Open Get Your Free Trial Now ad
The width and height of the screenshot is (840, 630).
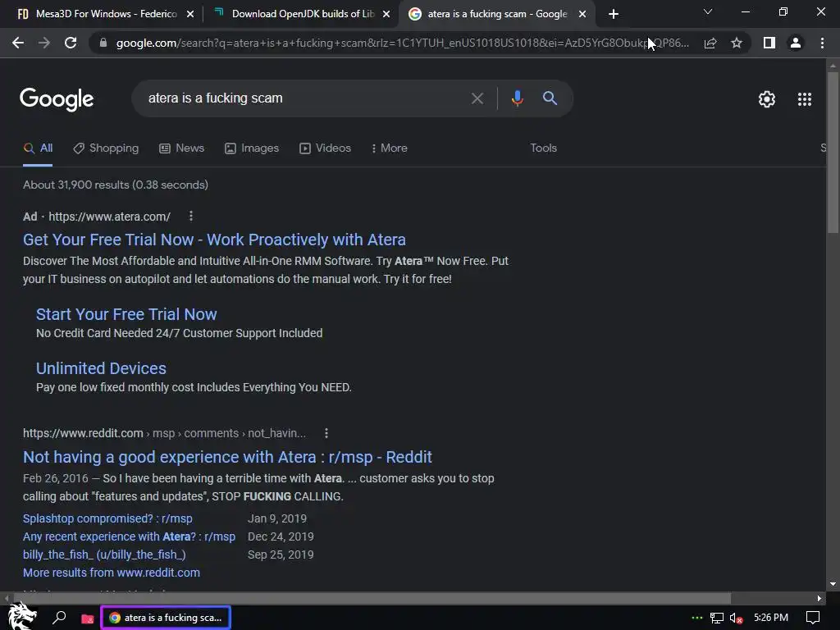coord(214,240)
